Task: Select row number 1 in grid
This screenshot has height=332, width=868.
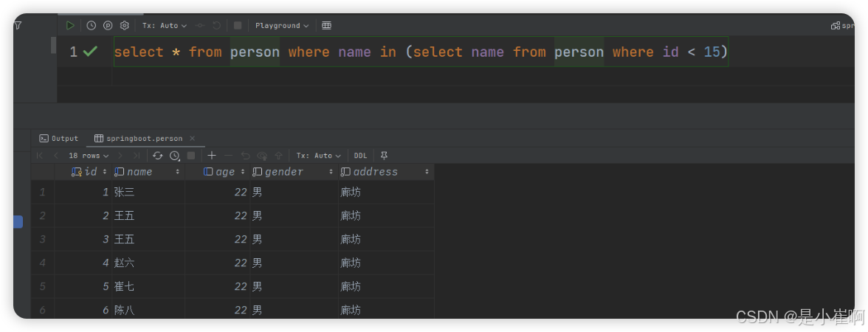Action: 43,192
